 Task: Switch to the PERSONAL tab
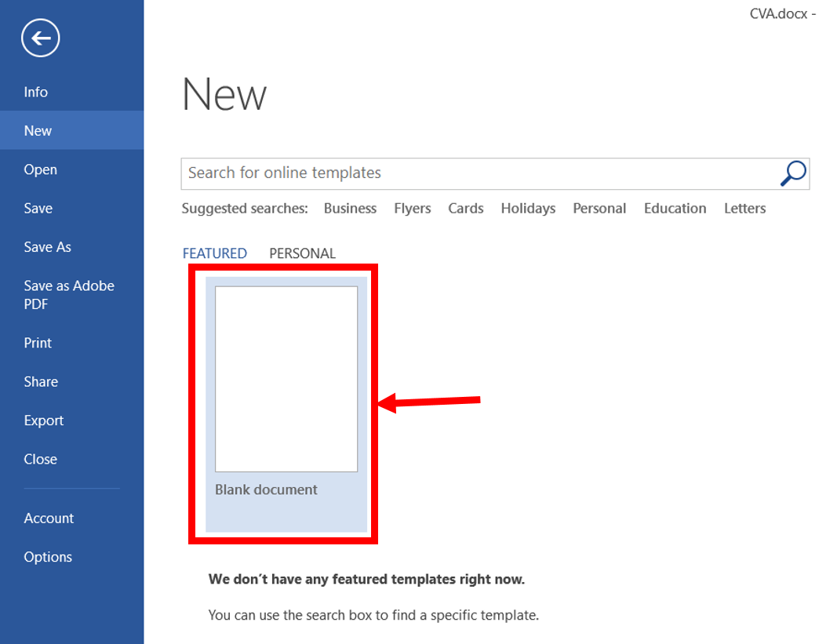point(302,253)
